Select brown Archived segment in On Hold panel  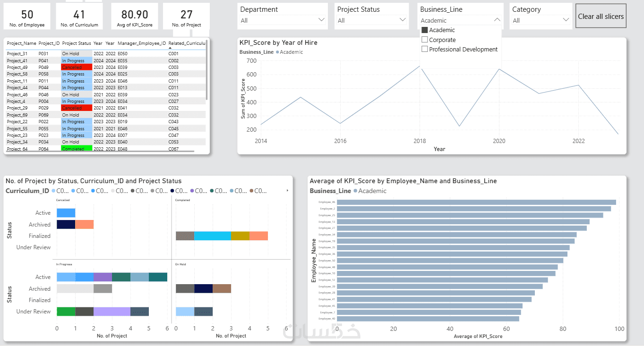click(222, 288)
